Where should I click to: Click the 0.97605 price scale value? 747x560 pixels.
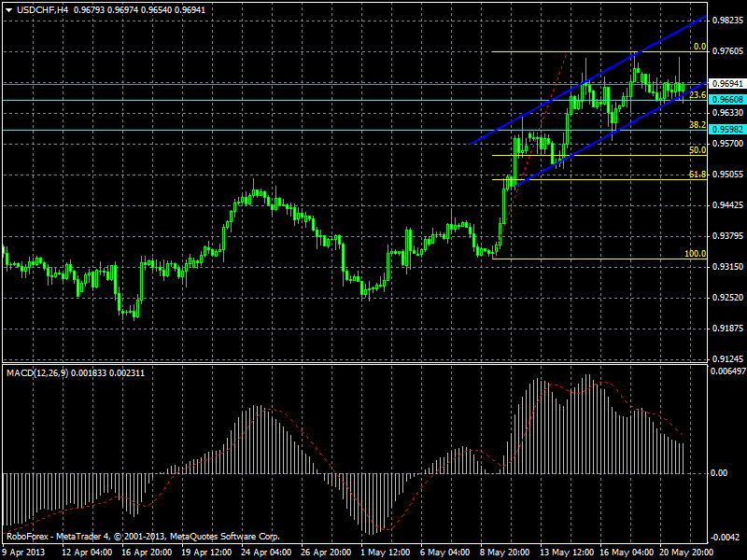click(x=728, y=51)
